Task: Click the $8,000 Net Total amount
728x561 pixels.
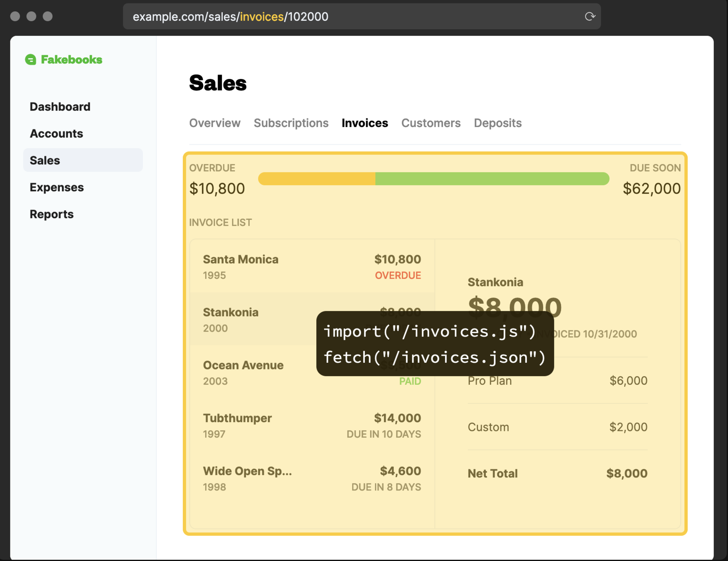Action: click(627, 473)
